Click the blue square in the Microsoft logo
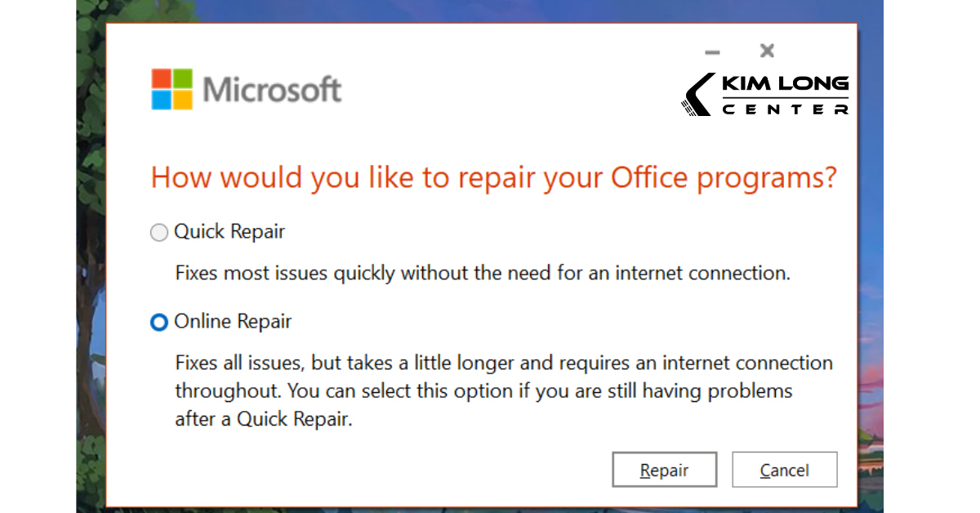 (x=161, y=100)
